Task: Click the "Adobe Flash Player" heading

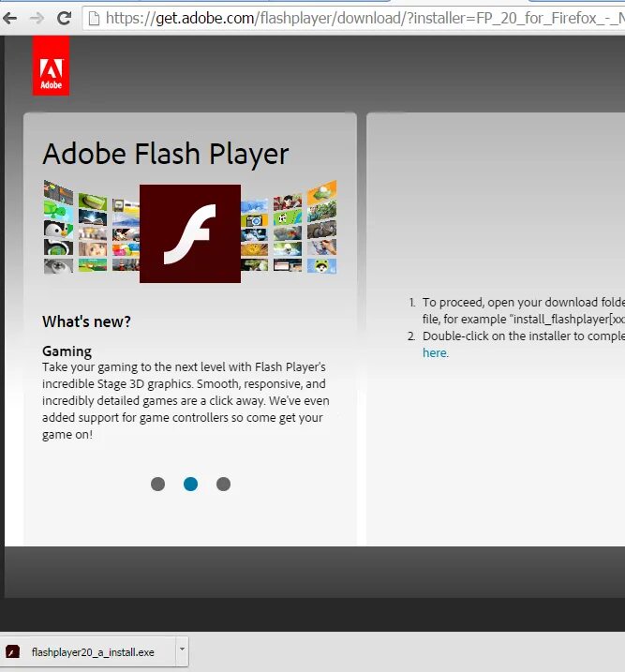Action: coord(166,155)
